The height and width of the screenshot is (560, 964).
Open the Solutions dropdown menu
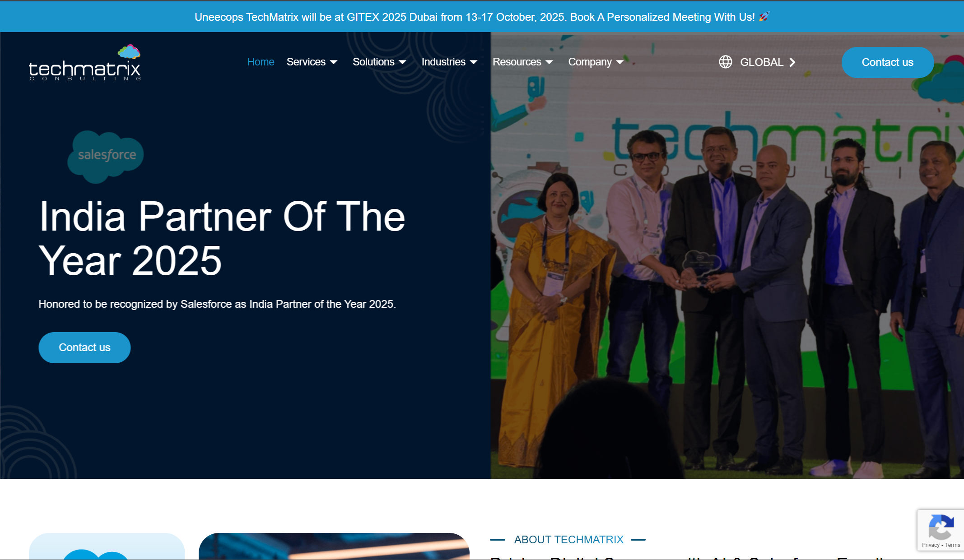coord(373,62)
